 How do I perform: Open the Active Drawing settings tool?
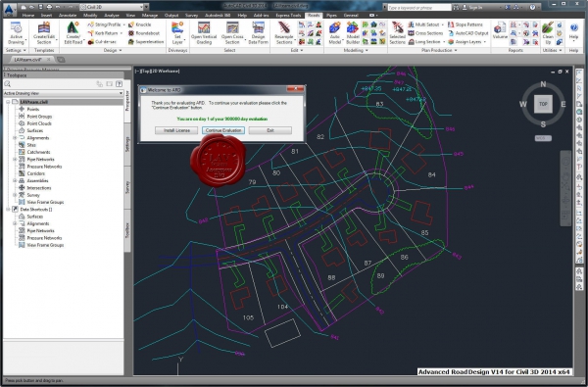16,33
